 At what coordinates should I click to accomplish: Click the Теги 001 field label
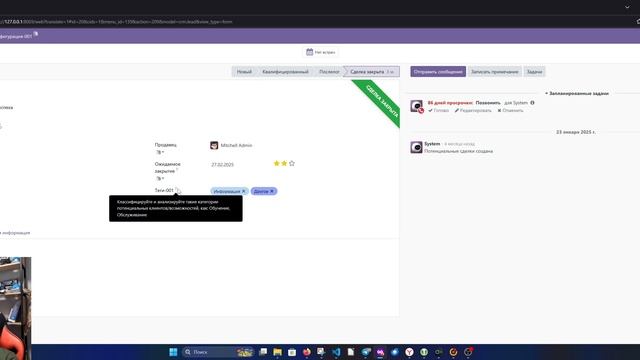pos(164,191)
